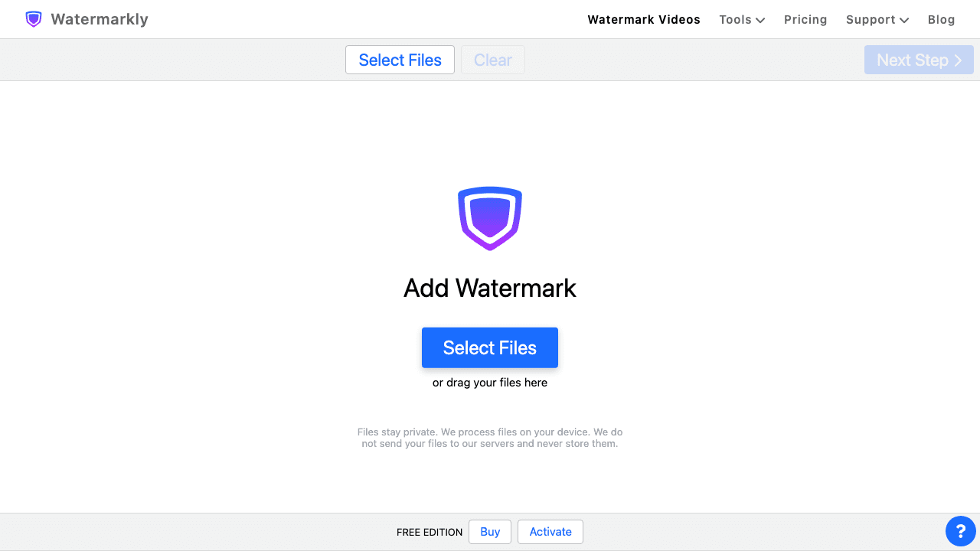Click the purple shield icon above Add Watermark
The image size is (980, 551).
pyautogui.click(x=490, y=218)
